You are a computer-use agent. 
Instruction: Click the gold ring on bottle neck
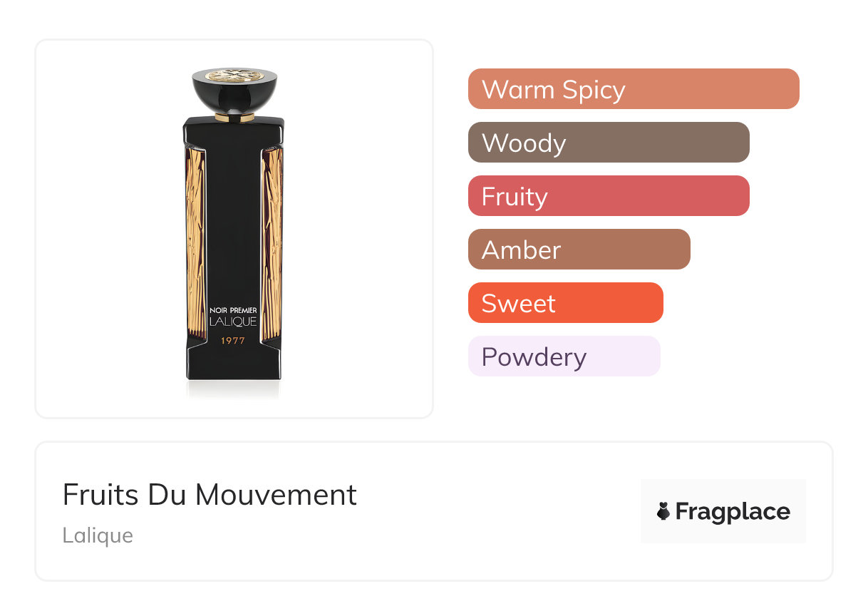pyautogui.click(x=234, y=117)
